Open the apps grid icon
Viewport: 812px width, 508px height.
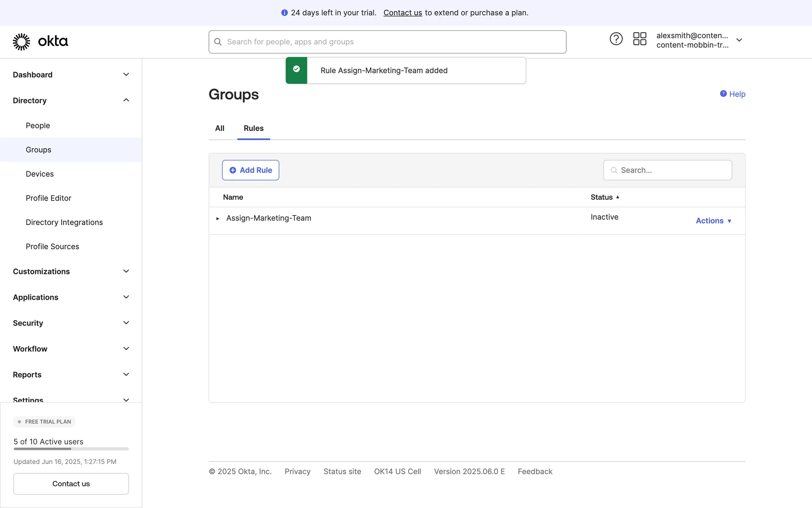click(639, 39)
